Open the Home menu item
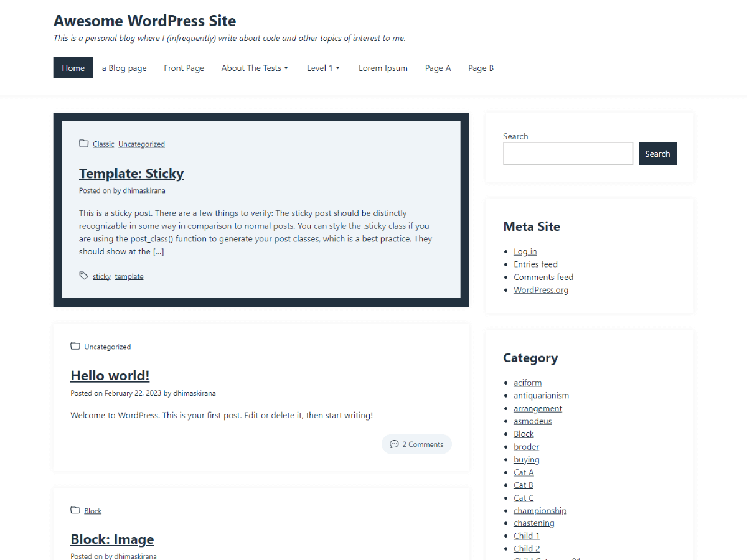Screen dimensions: 747x560 [73, 68]
